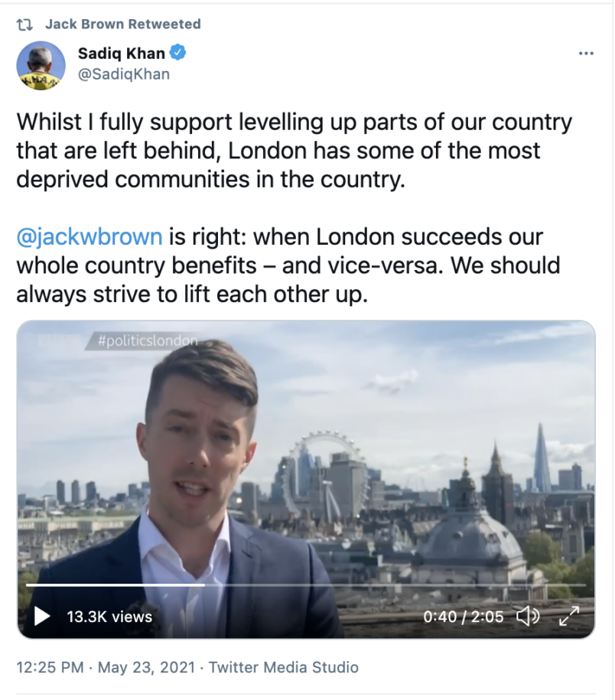The width and height of the screenshot is (615, 700).
Task: Click the blue verified badge
Action: 178,53
